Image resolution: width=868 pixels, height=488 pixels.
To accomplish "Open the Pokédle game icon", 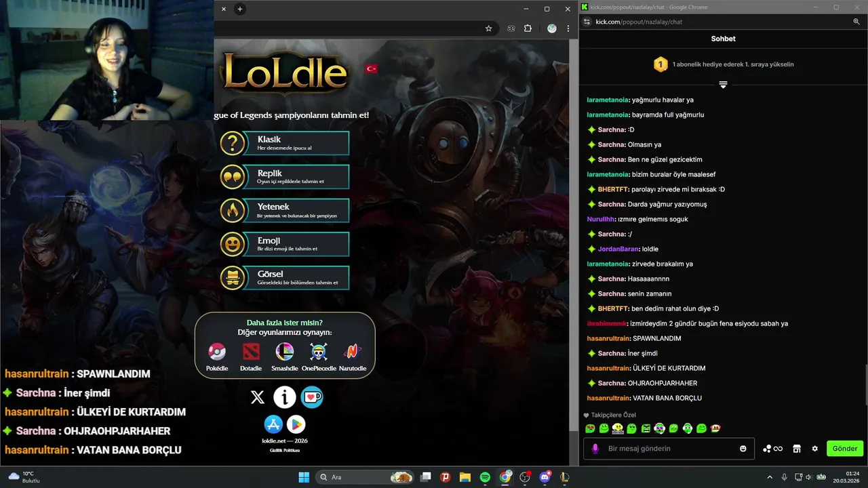I will click(216, 352).
